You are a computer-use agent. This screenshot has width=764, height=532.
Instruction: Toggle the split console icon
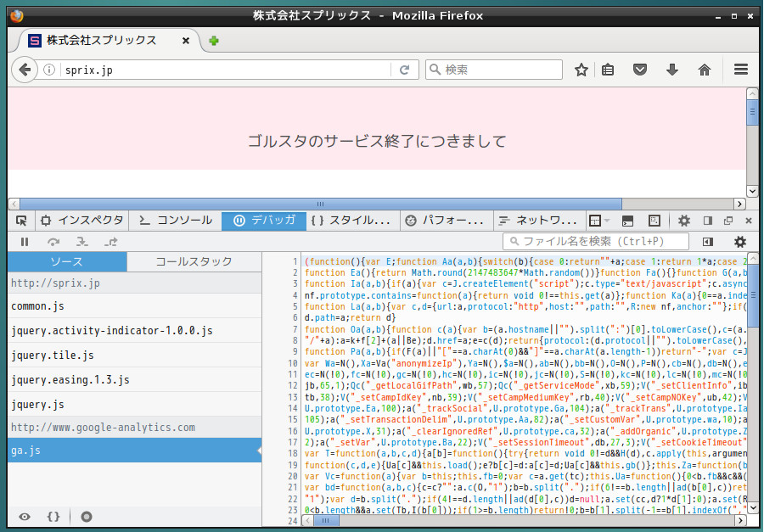tap(627, 221)
